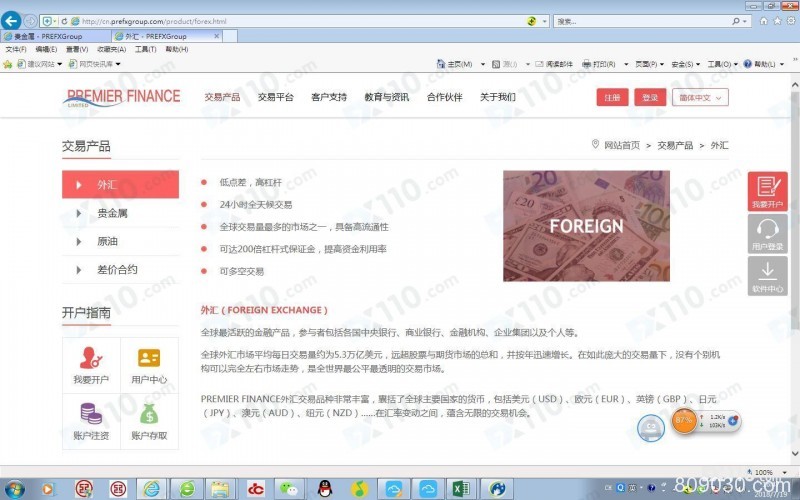The height and width of the screenshot is (500, 800).
Task: Click the 打印 printer icon
Action: pos(587,64)
